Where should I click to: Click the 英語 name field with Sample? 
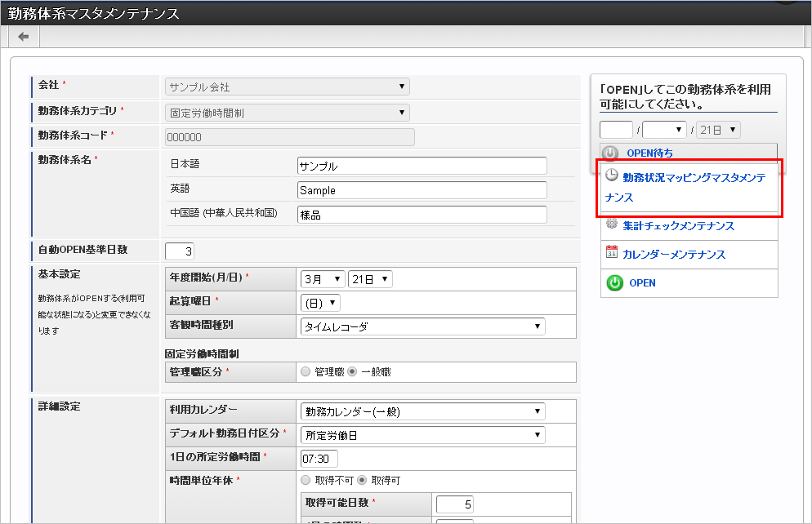tap(422, 190)
